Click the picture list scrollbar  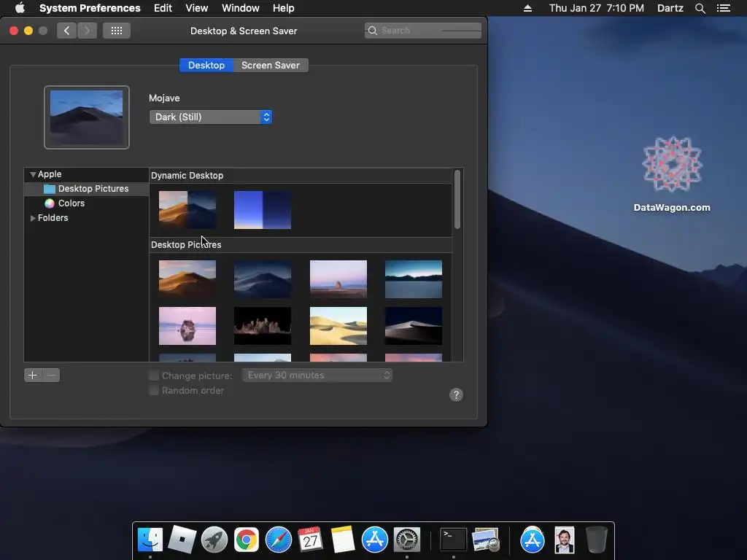point(457,200)
